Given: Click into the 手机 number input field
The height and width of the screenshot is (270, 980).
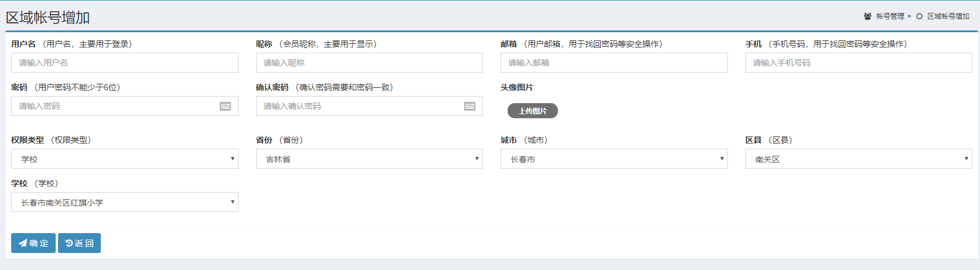Looking at the screenshot, I should coord(858,63).
